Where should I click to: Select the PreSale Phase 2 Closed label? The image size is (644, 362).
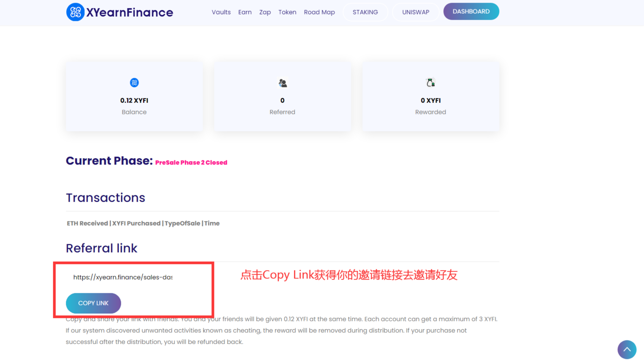pyautogui.click(x=191, y=162)
